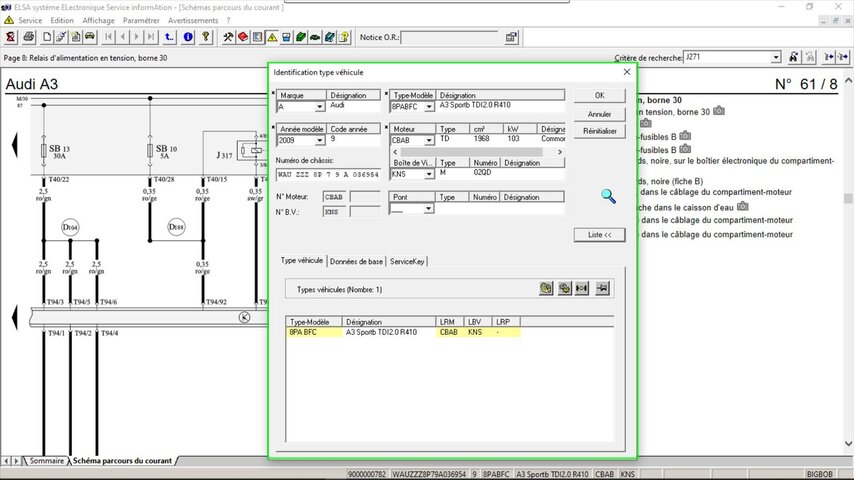Click the blank new document toolbar icon
This screenshot has width=854, height=480.
tap(47, 37)
